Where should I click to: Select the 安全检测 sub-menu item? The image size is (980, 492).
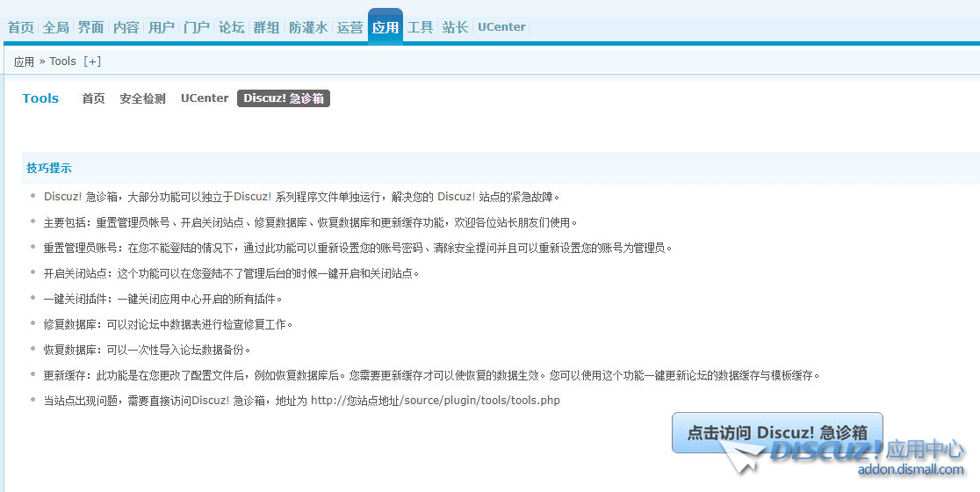(142, 98)
